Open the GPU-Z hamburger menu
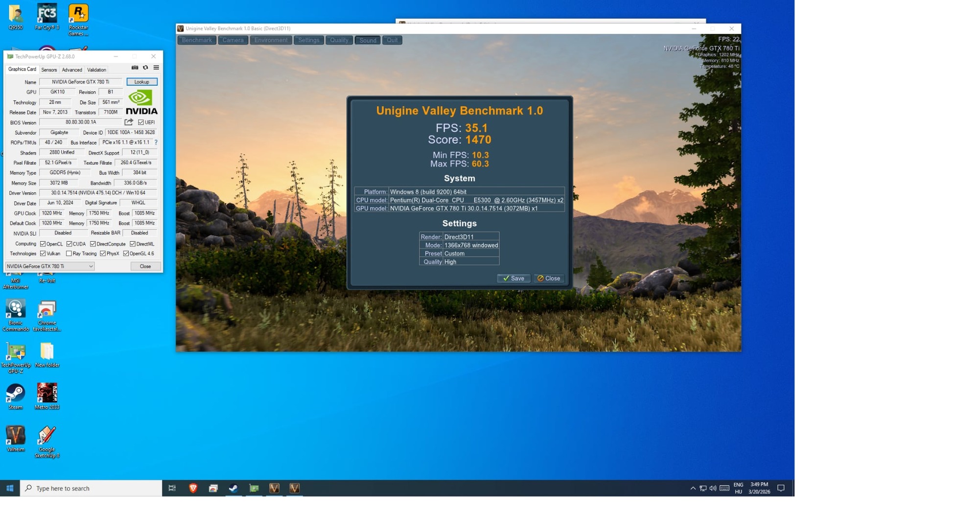The image size is (980, 513). pyautogui.click(x=156, y=68)
